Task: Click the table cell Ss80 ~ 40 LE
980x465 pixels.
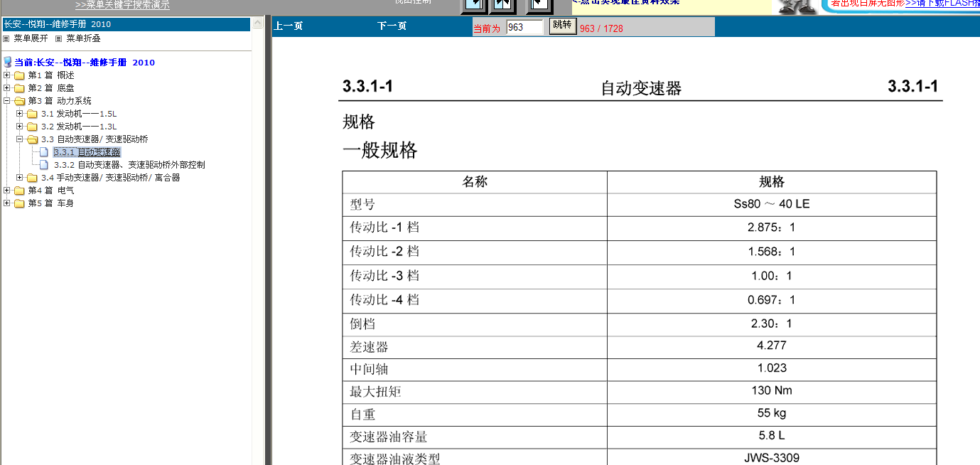Action: point(772,204)
